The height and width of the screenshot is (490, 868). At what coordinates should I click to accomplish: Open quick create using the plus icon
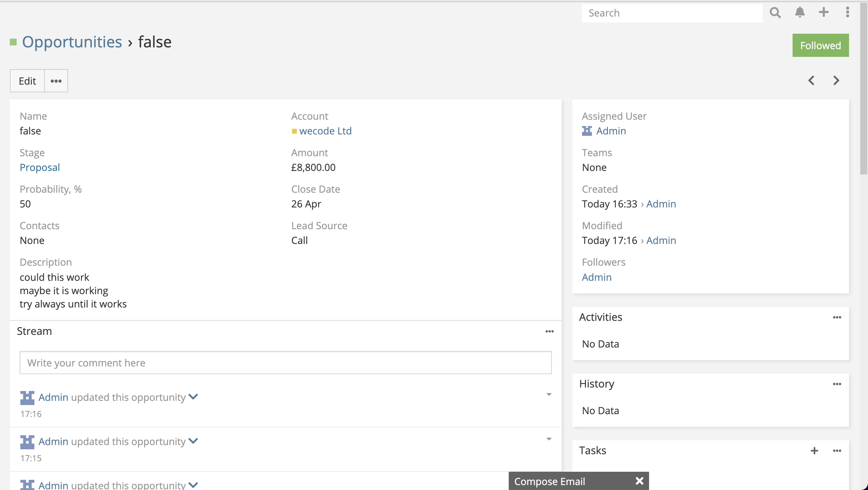[823, 13]
